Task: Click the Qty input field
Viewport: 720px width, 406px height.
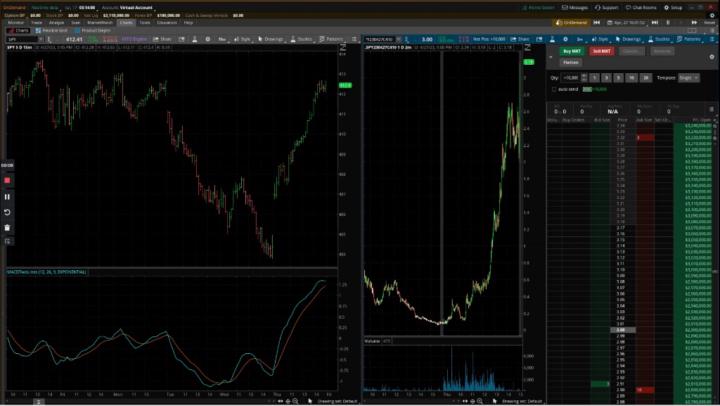Action: (570, 76)
